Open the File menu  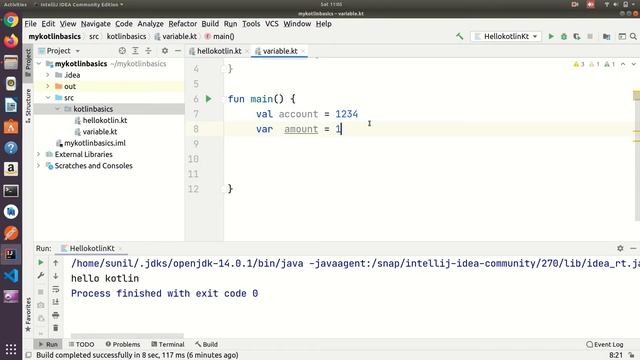point(31,24)
